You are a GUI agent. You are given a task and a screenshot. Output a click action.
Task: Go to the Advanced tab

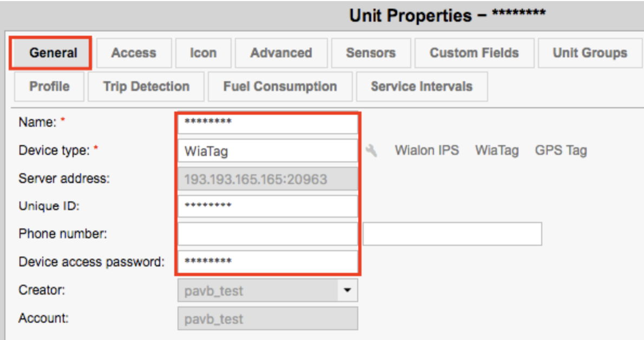(x=281, y=53)
